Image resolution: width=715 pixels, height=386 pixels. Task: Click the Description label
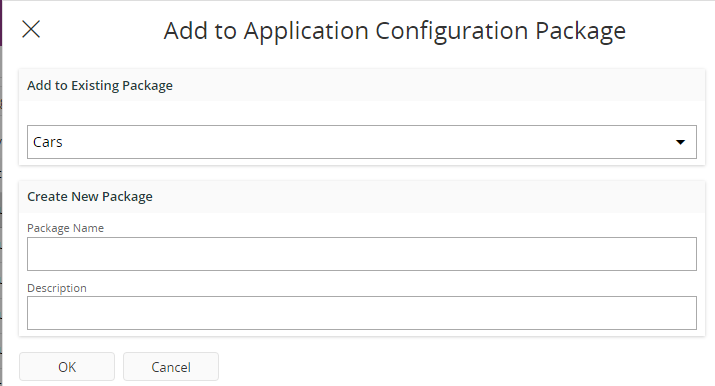point(57,288)
